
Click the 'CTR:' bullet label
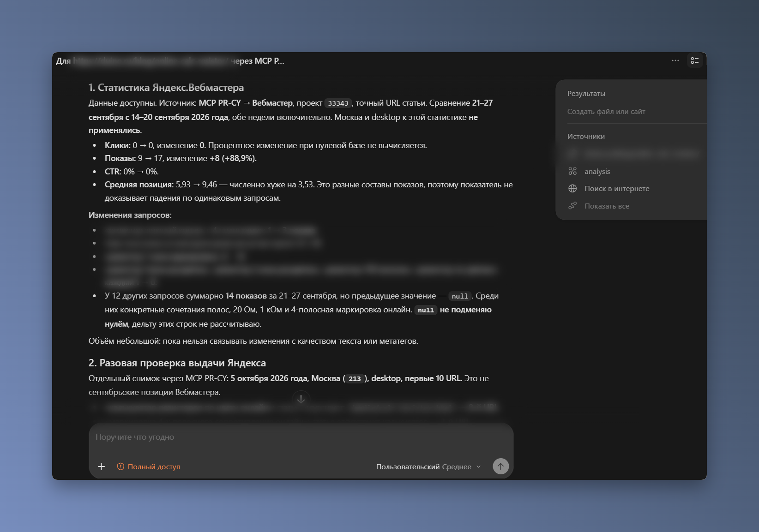coord(113,172)
